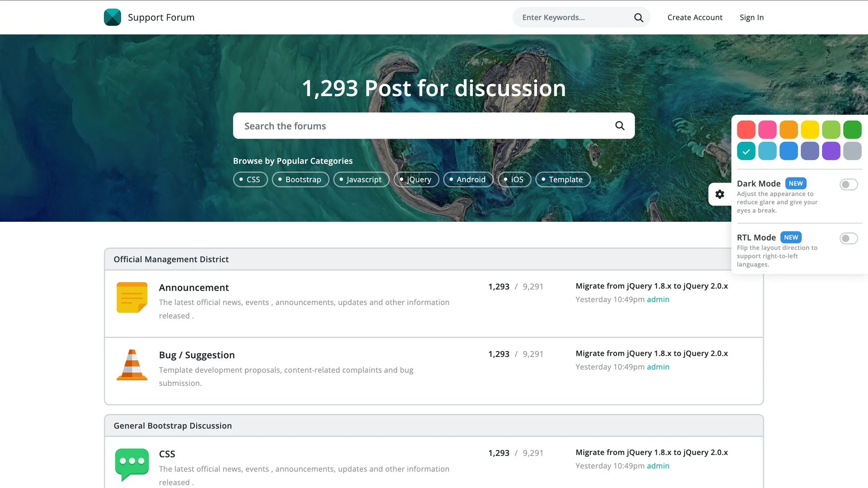Open the Create Account page

point(695,17)
